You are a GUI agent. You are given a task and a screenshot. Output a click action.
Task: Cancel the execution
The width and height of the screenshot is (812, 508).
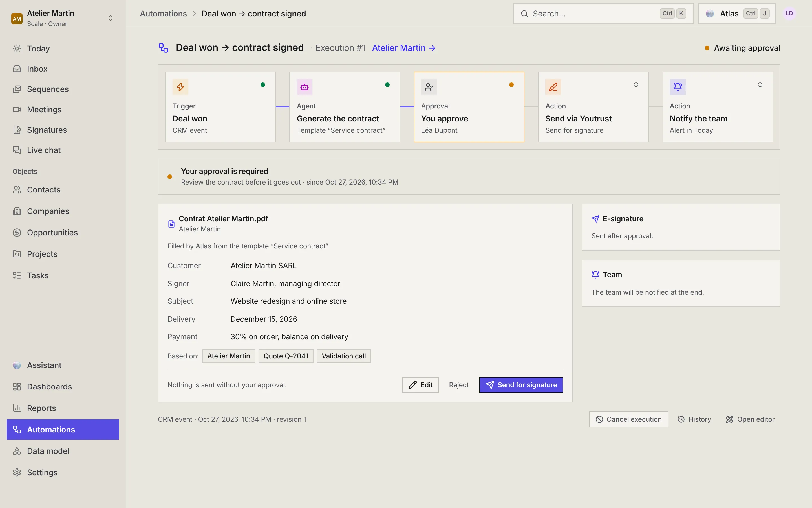(628, 419)
